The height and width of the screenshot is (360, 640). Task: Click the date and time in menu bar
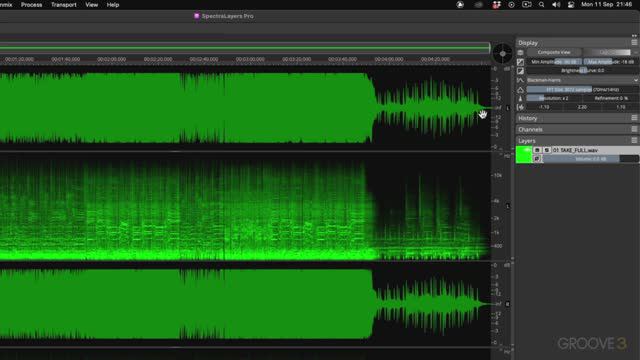pyautogui.click(x=607, y=4)
